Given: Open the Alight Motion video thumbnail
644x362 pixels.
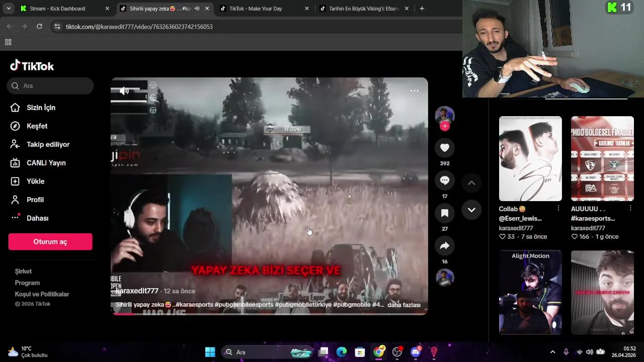Looking at the screenshot, I should coord(530,293).
